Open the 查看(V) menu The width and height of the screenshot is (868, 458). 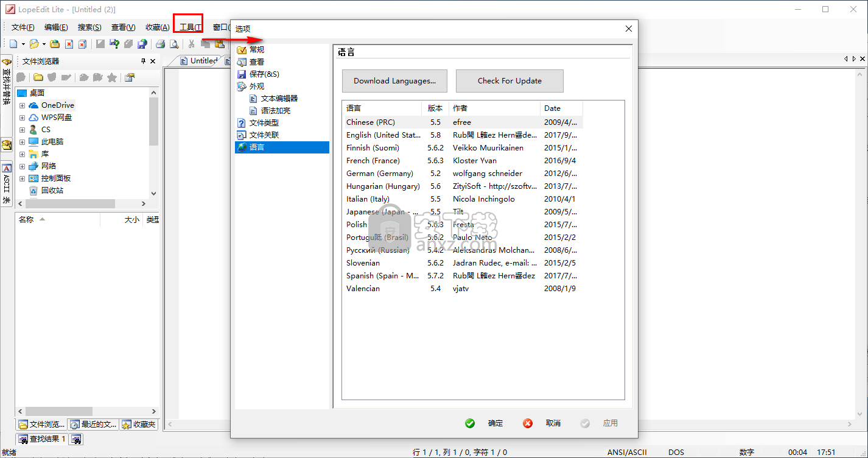pos(123,27)
